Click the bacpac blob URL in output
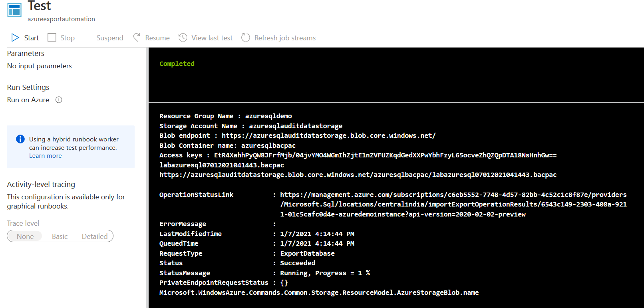Screen dimensions: 644x308 click(358, 175)
